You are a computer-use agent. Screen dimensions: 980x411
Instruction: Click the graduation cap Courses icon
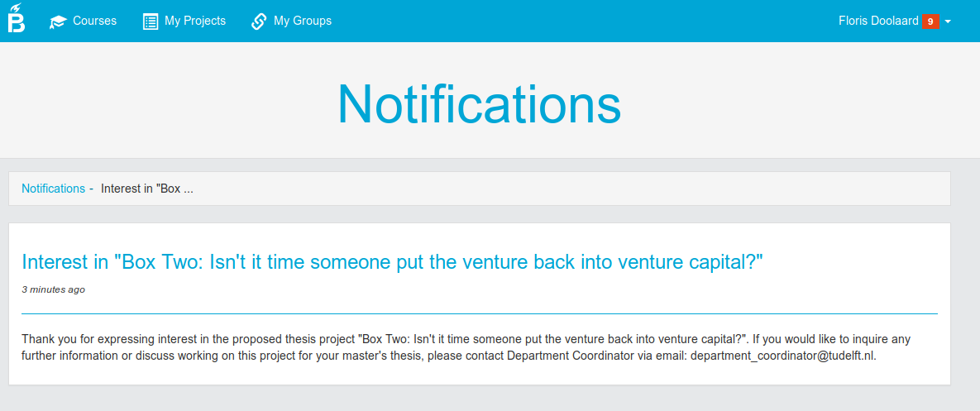[58, 22]
